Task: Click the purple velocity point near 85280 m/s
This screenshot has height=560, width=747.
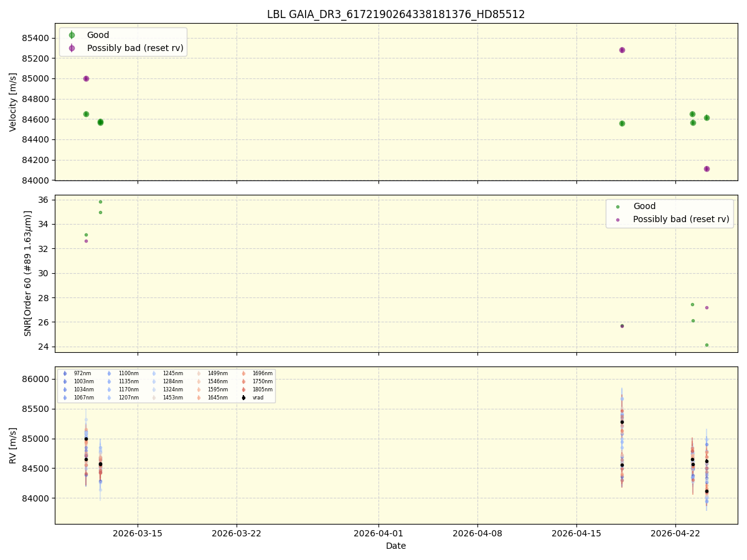Action: pyautogui.click(x=622, y=50)
